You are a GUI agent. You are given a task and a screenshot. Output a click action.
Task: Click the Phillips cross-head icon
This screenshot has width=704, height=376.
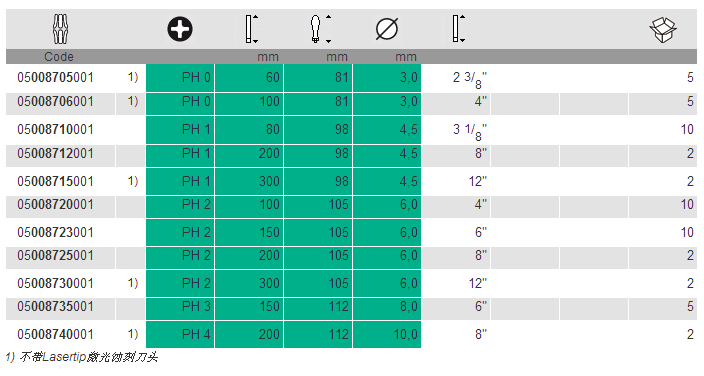(x=180, y=29)
